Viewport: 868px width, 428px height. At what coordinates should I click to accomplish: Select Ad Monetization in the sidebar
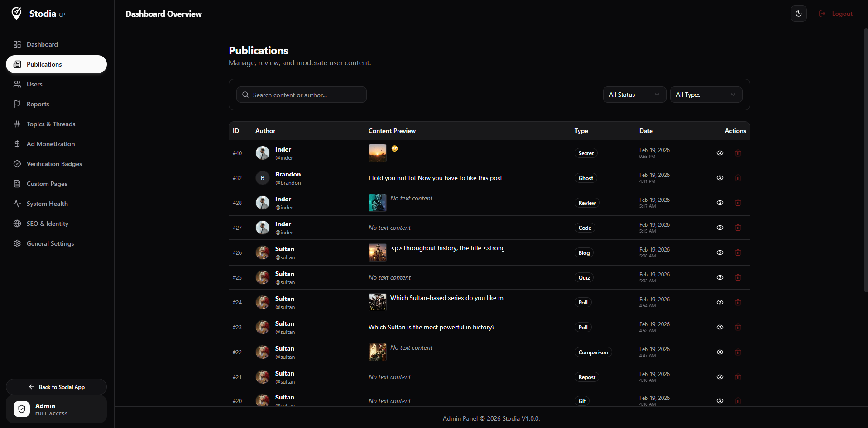tap(50, 144)
